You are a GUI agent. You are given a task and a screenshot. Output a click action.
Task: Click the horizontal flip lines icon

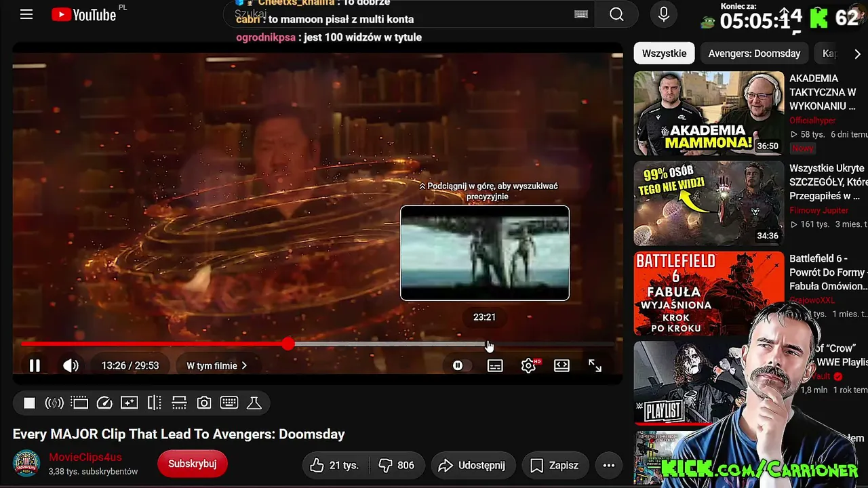coord(179,403)
